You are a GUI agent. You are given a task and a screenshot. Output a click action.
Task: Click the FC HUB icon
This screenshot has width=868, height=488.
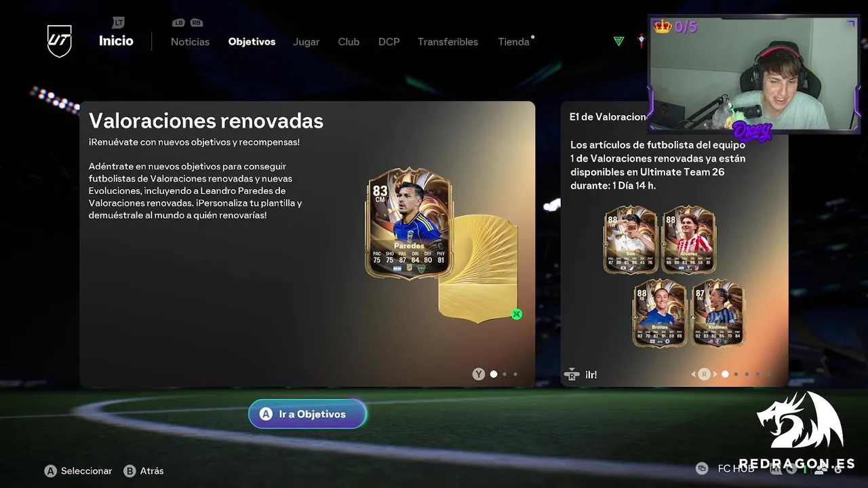[702, 468]
